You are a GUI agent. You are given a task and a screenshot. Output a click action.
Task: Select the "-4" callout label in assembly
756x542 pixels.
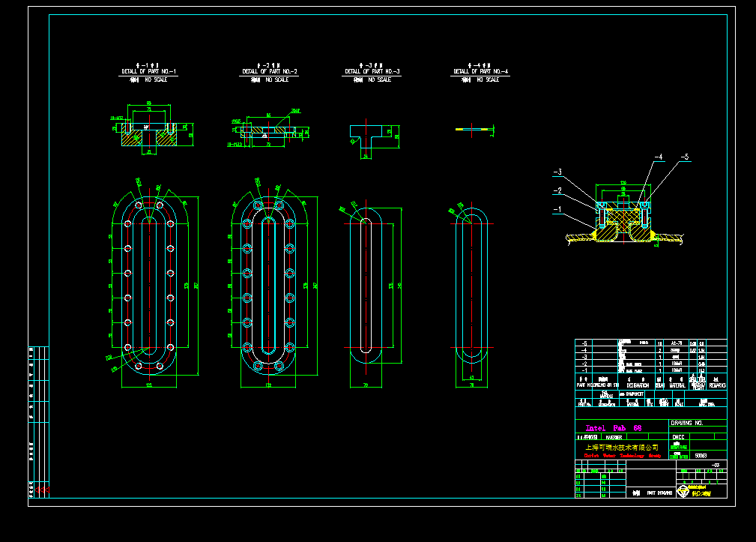pos(659,157)
